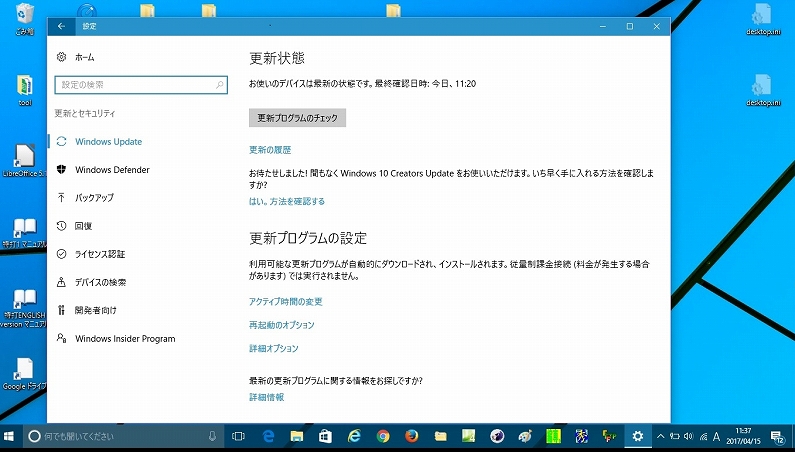This screenshot has width=795, height=452.
Task: Focus the 設定の検索 search field
Action: tap(141, 85)
